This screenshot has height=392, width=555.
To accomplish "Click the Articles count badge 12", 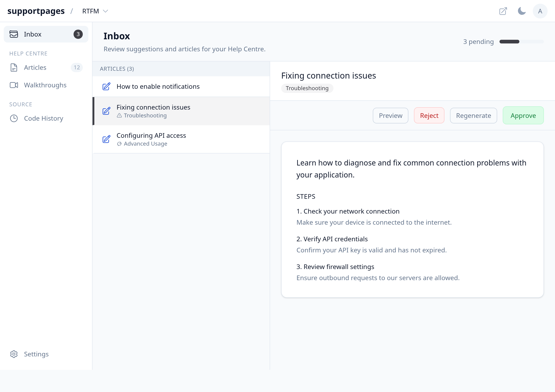I will point(77,68).
